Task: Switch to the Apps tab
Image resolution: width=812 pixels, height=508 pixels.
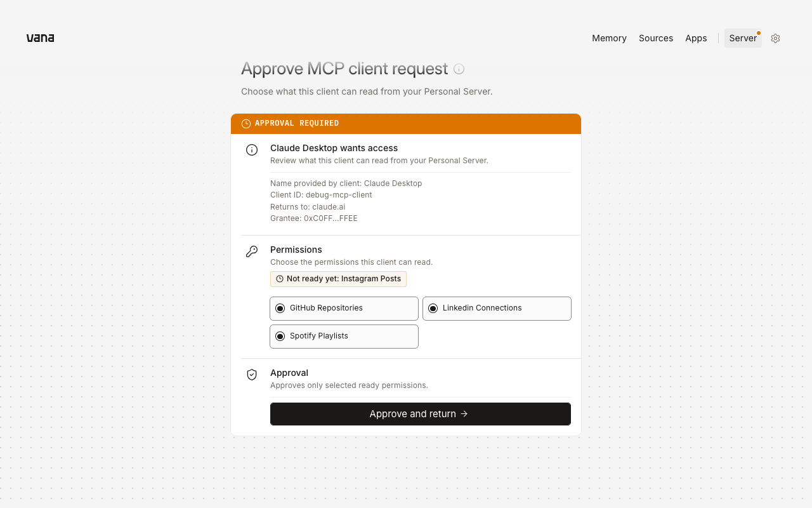Action: pos(696,38)
